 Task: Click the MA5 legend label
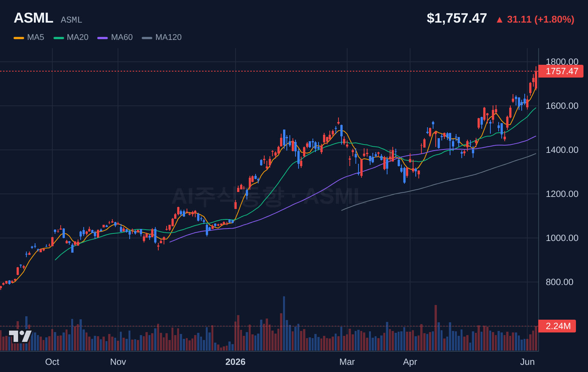click(x=35, y=37)
